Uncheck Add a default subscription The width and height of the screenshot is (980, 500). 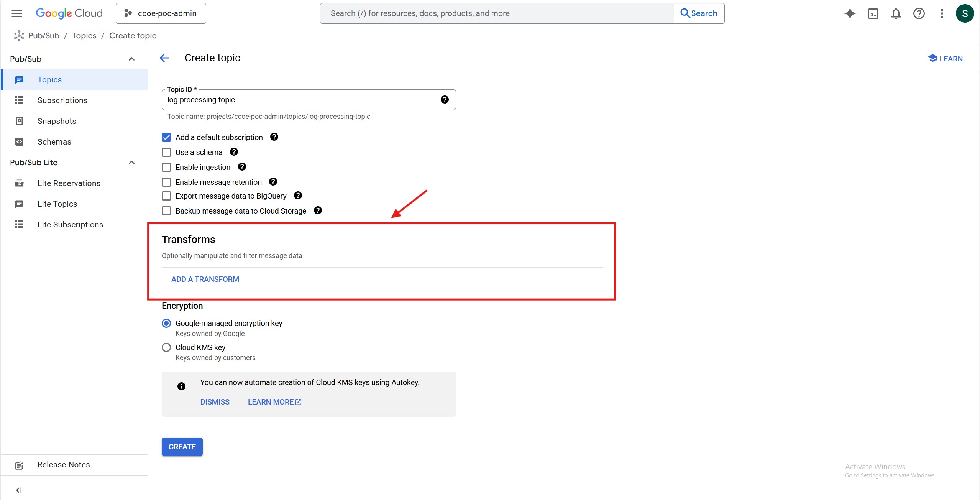[166, 137]
